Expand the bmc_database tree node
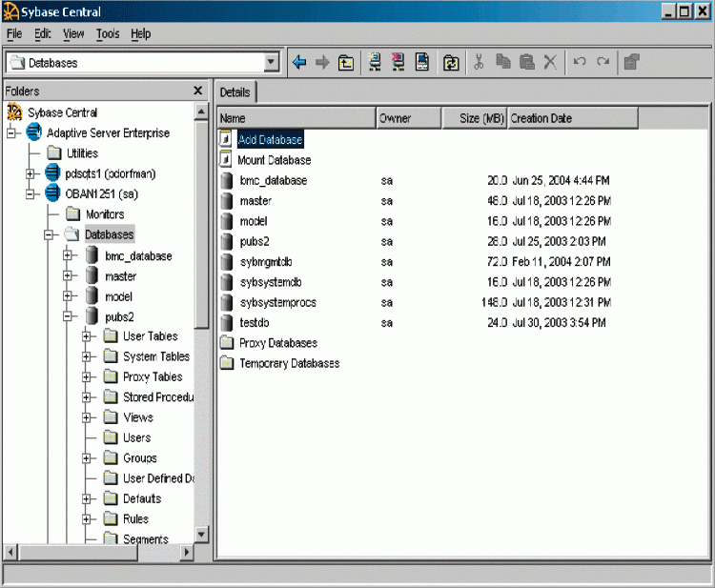715x588 pixels. [x=68, y=255]
